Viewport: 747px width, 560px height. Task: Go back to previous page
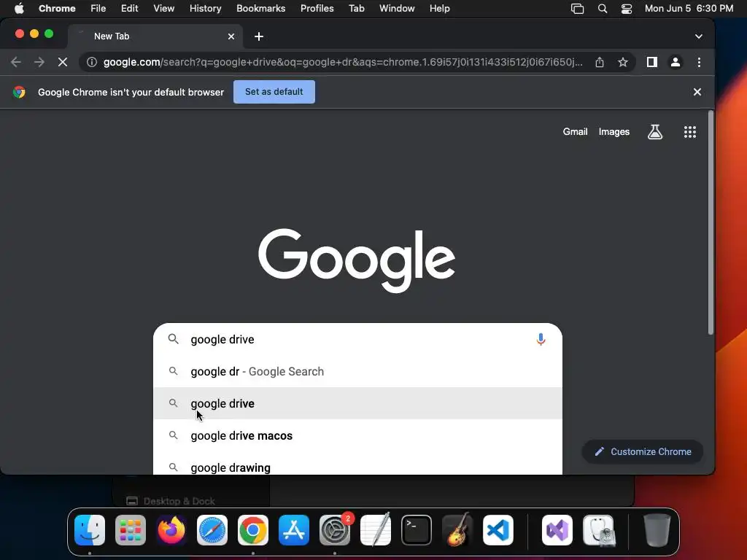[16, 62]
